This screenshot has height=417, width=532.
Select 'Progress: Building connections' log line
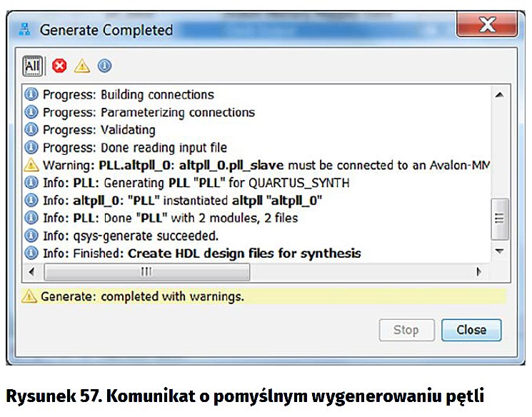[128, 94]
